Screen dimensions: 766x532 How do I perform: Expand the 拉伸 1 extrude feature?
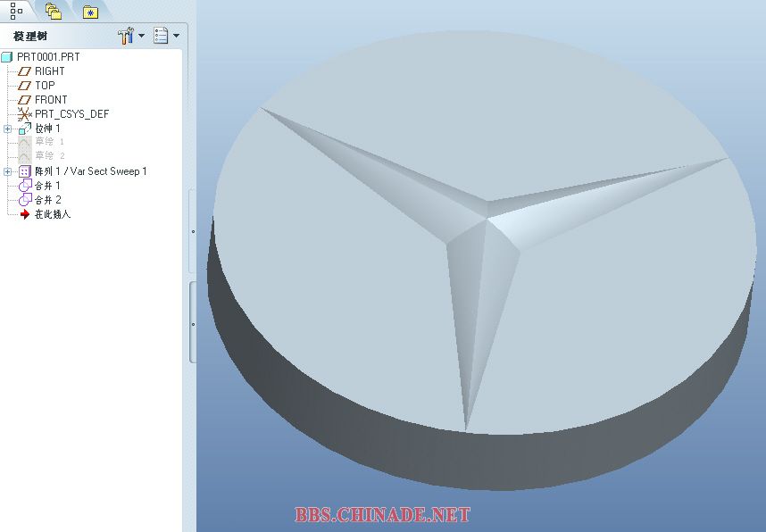7,129
